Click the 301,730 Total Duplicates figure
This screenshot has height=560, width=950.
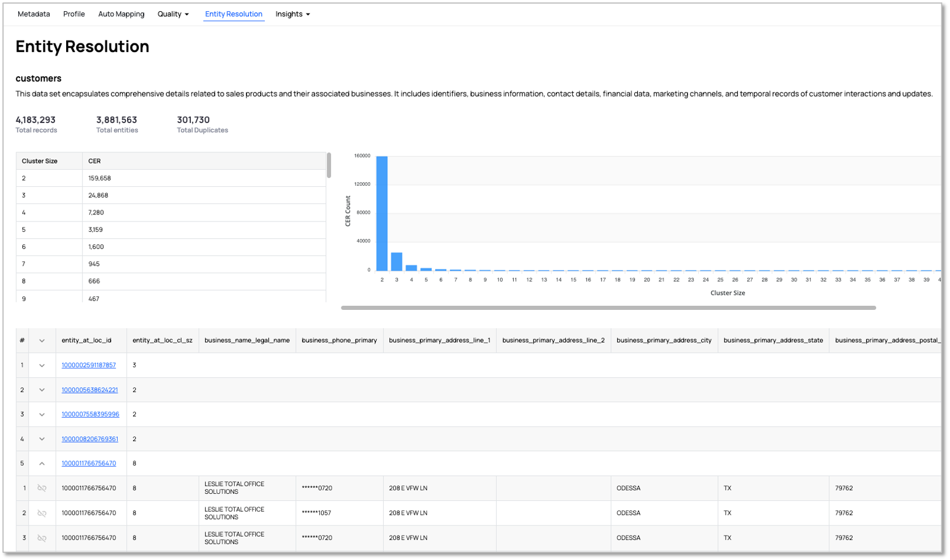click(x=193, y=119)
